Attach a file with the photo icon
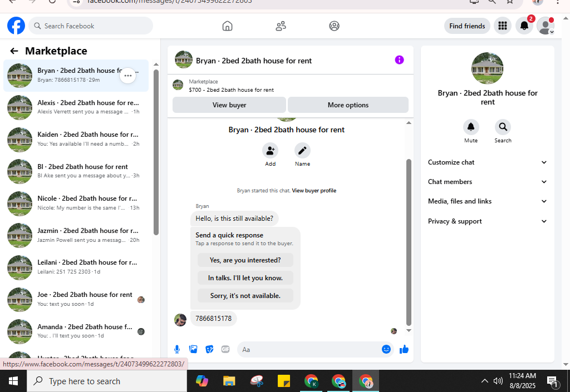The height and width of the screenshot is (392, 570). [x=193, y=349]
